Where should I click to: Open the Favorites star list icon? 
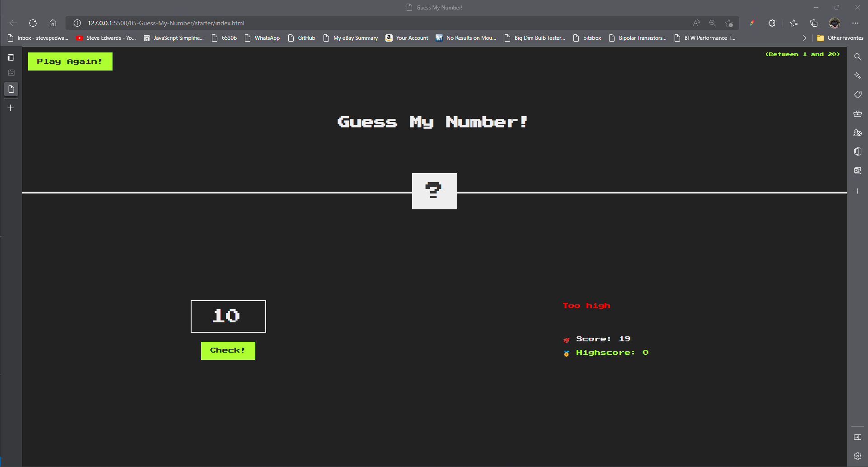(x=794, y=23)
